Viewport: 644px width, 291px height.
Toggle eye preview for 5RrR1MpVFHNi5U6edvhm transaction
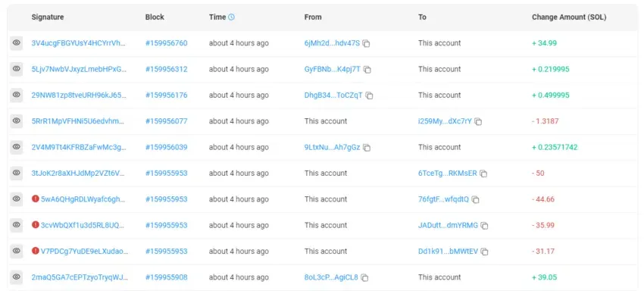point(17,120)
